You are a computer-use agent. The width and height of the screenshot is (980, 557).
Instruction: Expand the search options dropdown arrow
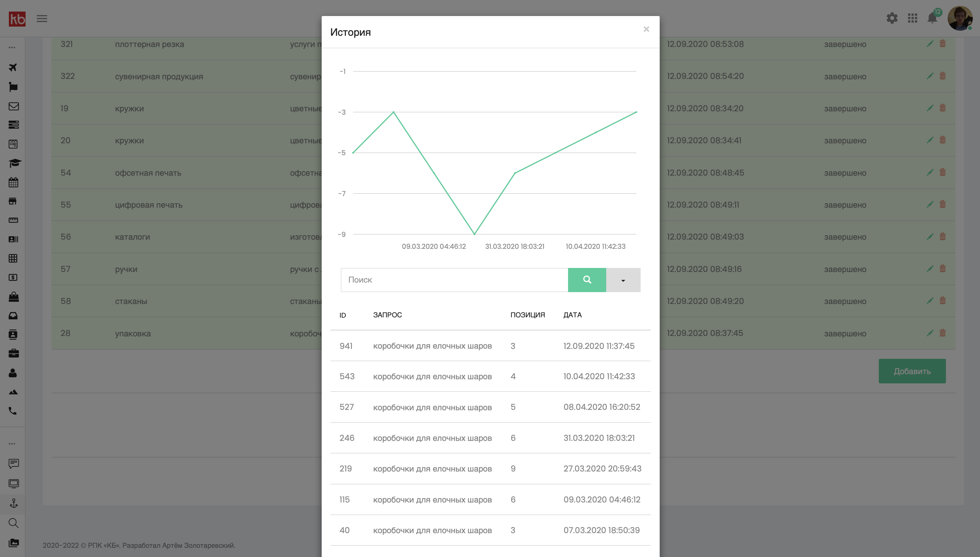pyautogui.click(x=623, y=280)
